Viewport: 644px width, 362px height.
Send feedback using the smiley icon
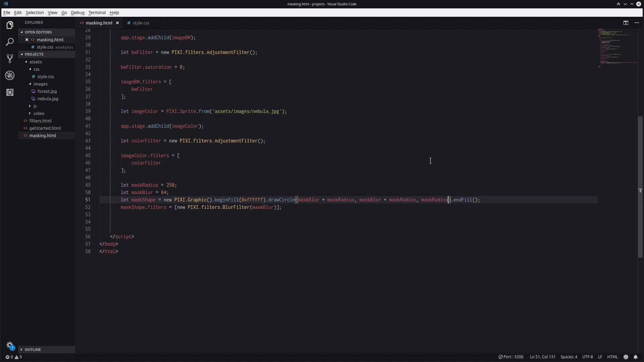point(626,357)
